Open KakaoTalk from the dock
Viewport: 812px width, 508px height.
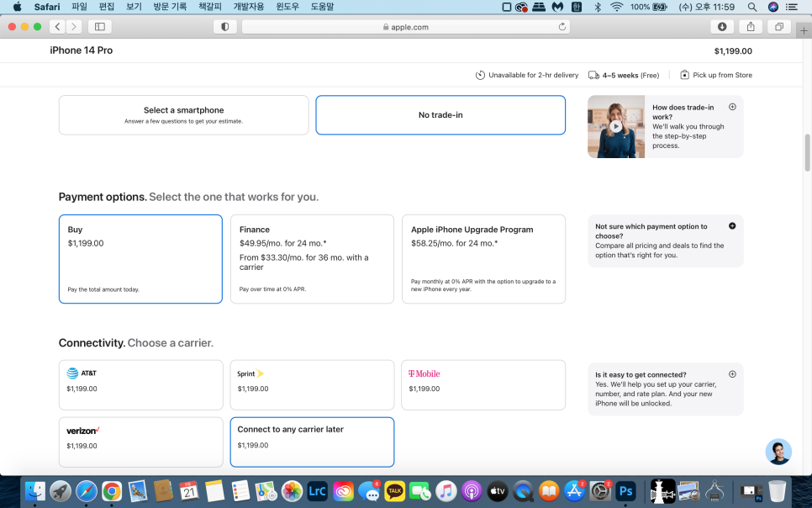(x=394, y=491)
